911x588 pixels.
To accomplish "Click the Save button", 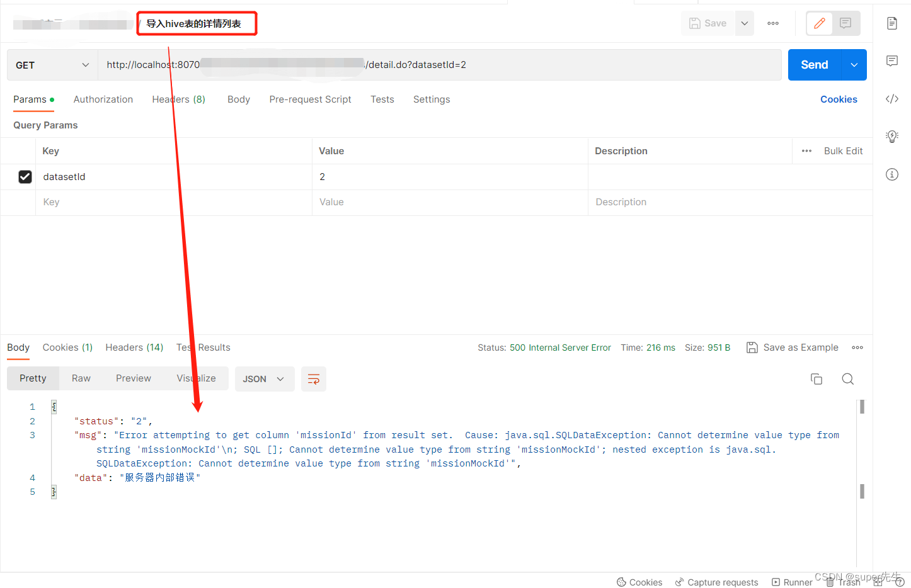I will (x=708, y=23).
